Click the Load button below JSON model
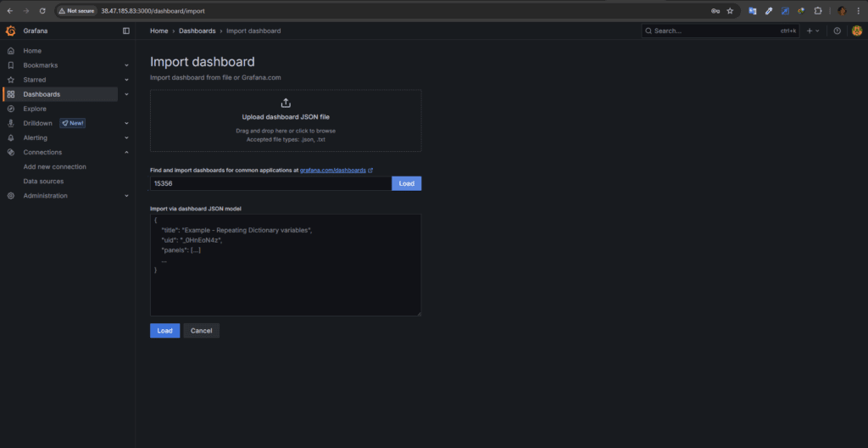Image resolution: width=868 pixels, height=448 pixels. [165, 330]
